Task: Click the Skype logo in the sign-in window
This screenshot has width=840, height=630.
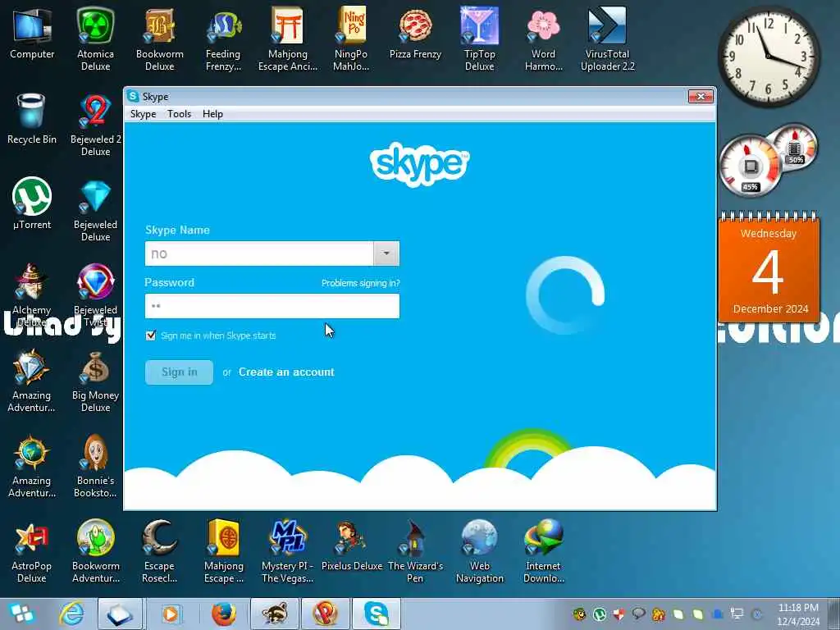Action: (419, 163)
